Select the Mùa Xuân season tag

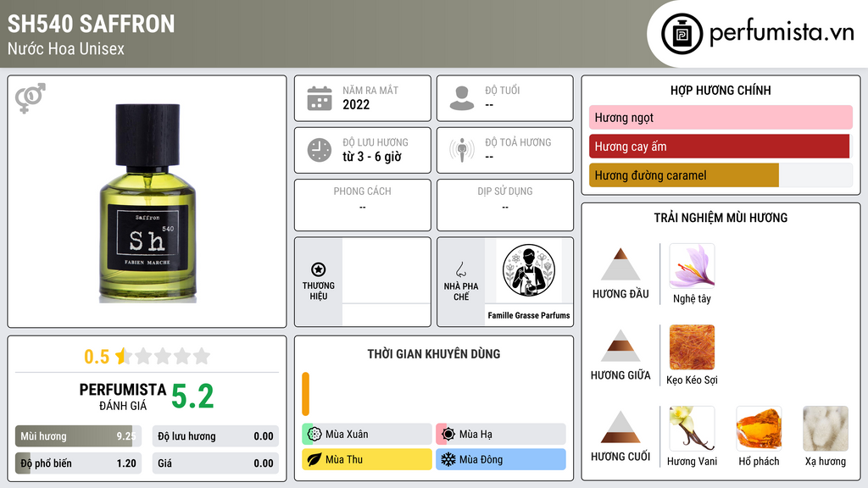click(367, 435)
